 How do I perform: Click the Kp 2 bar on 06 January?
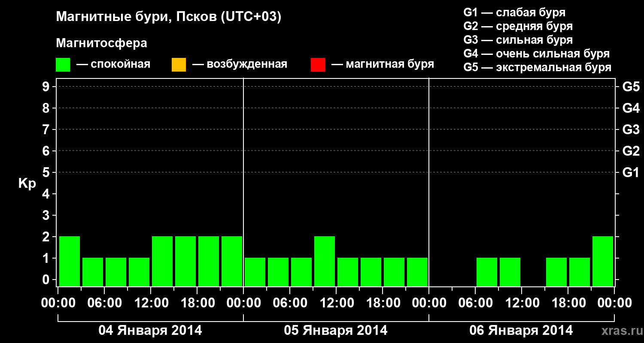point(603,261)
